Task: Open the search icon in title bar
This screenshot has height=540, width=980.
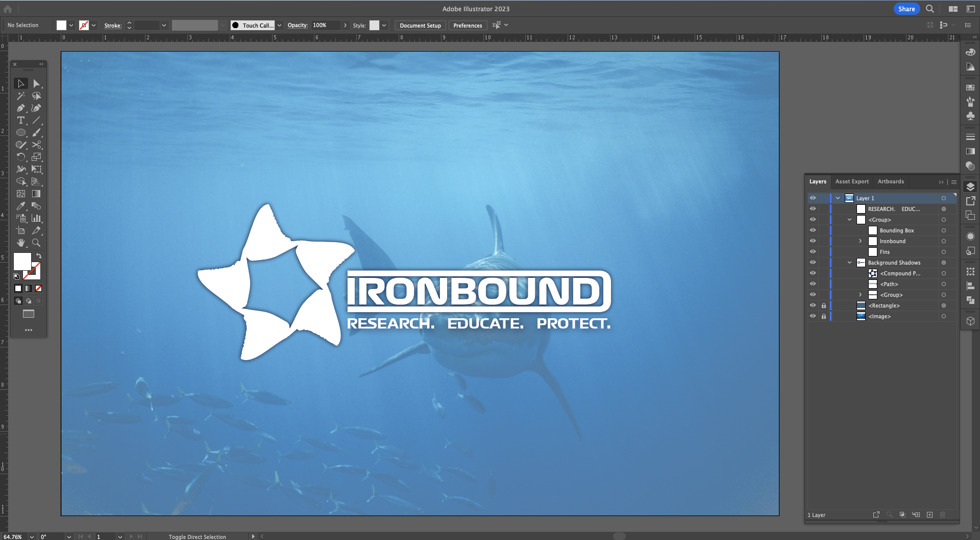Action: 930,9
